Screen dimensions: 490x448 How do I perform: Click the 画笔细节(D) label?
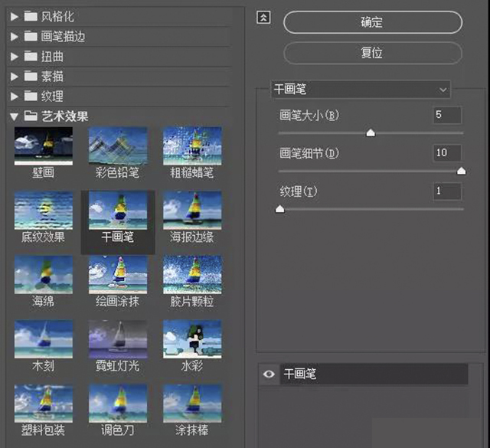click(x=309, y=153)
